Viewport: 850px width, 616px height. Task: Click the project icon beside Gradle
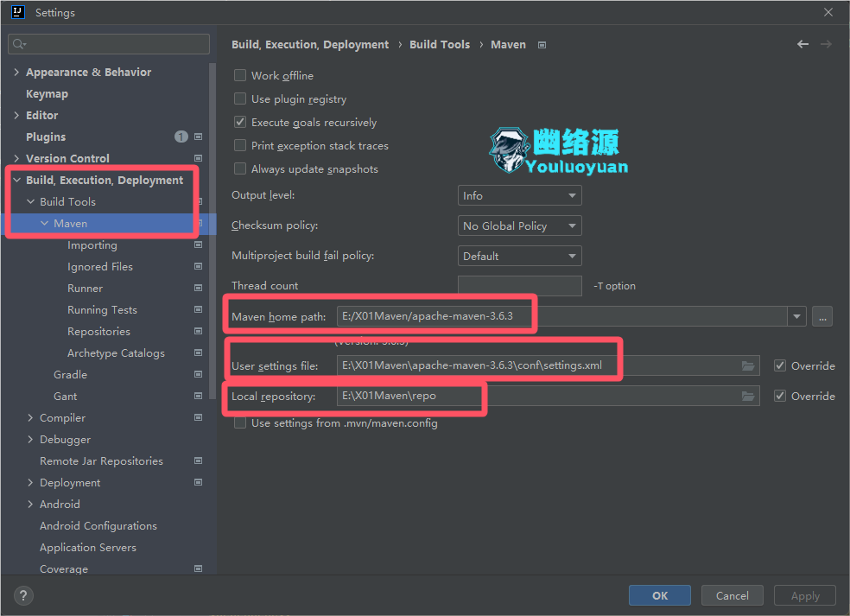tap(199, 375)
